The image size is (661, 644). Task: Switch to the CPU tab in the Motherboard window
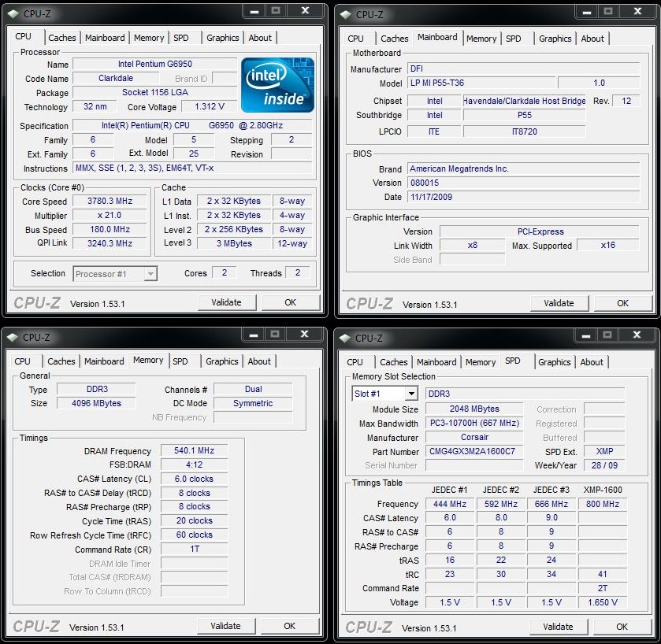tap(356, 39)
